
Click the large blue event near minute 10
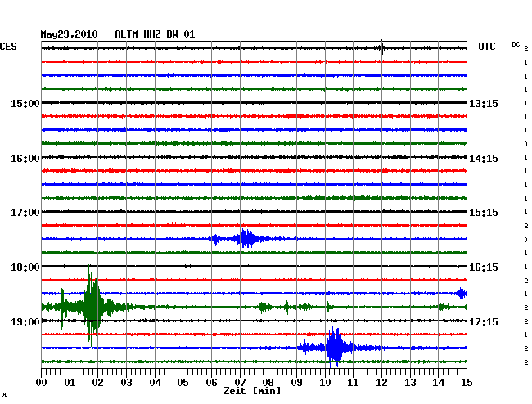(x=336, y=348)
